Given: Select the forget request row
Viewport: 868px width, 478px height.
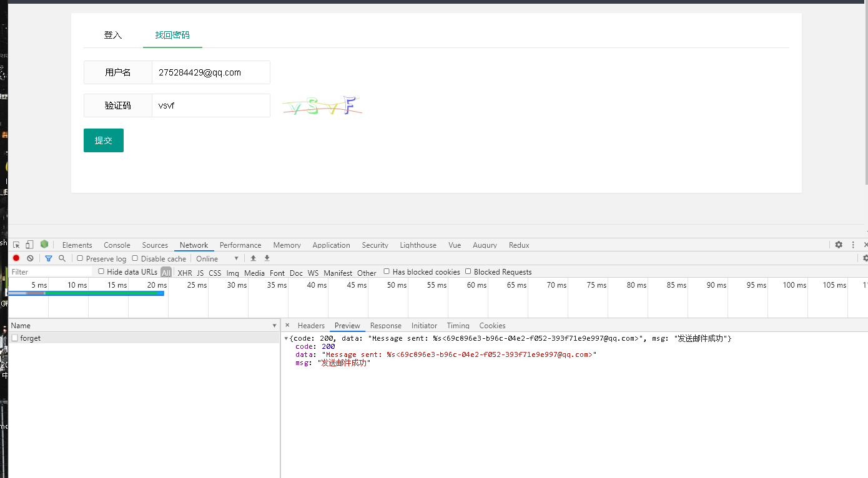Looking at the screenshot, I should tap(144, 338).
